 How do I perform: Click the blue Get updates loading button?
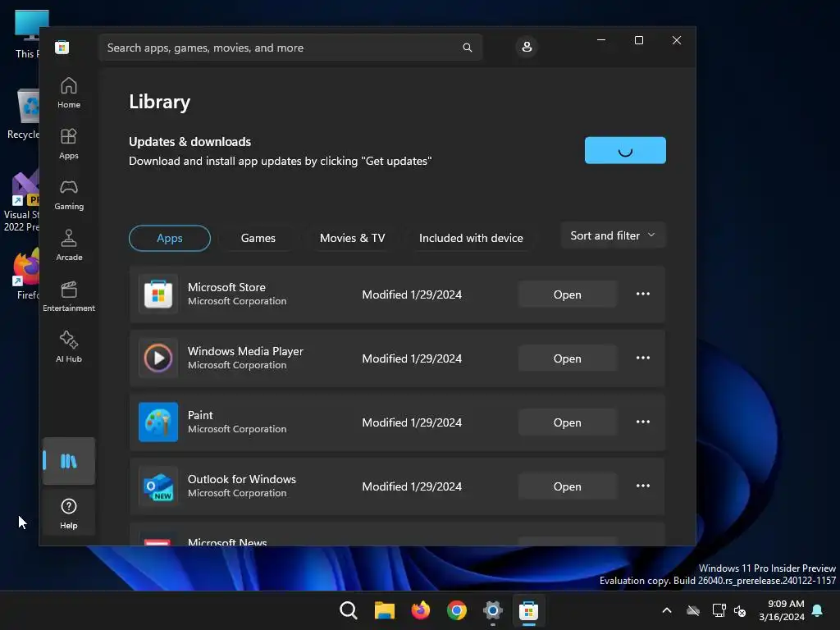pos(625,151)
